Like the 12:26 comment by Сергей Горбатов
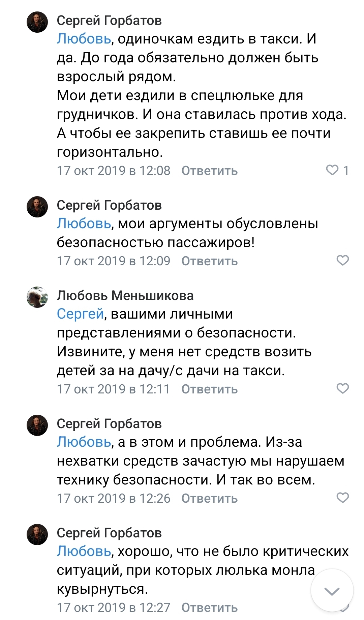 342,498
